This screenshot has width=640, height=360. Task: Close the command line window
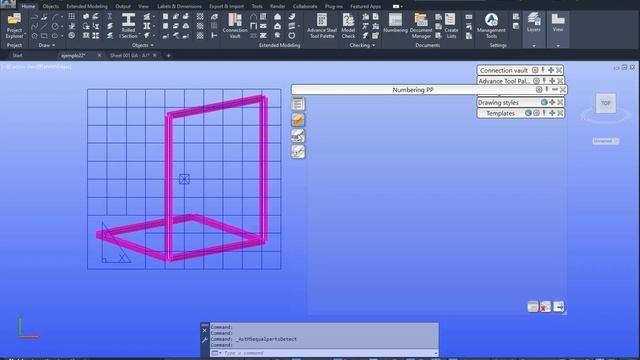[x=204, y=331]
